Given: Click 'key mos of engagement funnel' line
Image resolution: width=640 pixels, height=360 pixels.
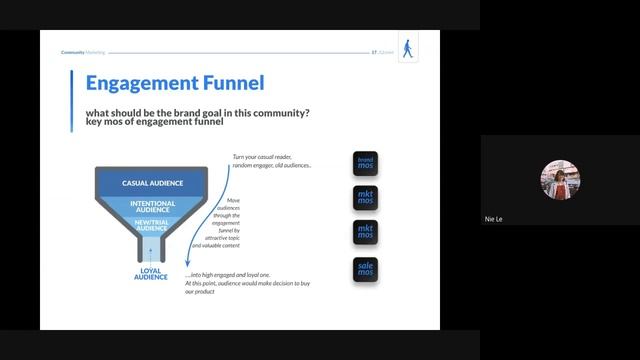Looking at the screenshot, I should click(155, 122).
